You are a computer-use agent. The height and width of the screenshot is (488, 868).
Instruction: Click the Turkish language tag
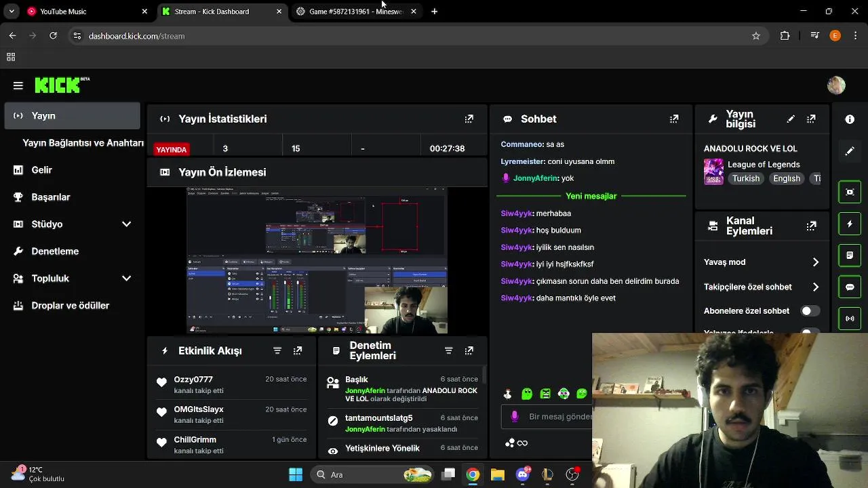pyautogui.click(x=745, y=179)
